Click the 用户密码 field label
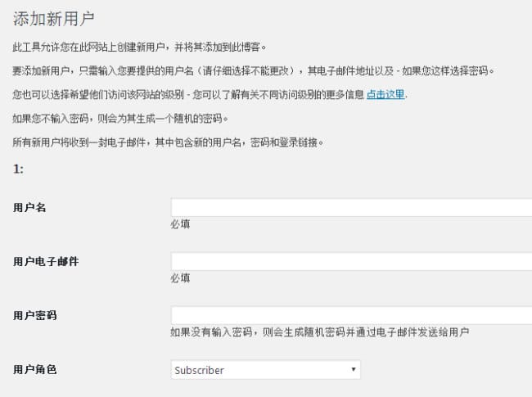Screen dimensions: 532x397 [x=35, y=315]
